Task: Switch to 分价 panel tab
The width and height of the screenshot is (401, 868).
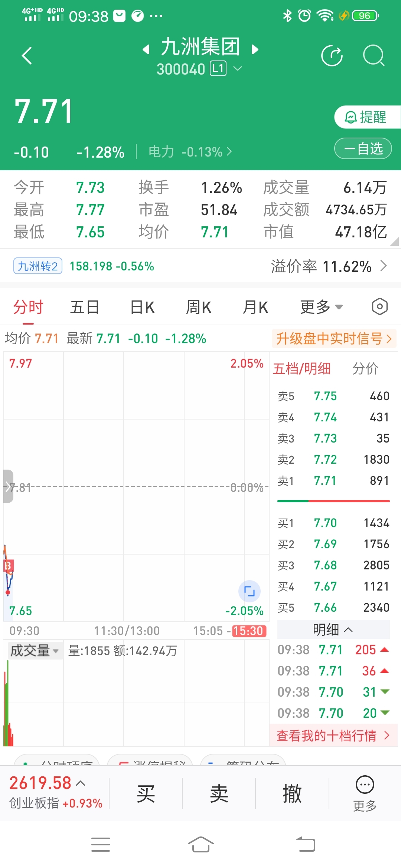Action: pyautogui.click(x=365, y=369)
